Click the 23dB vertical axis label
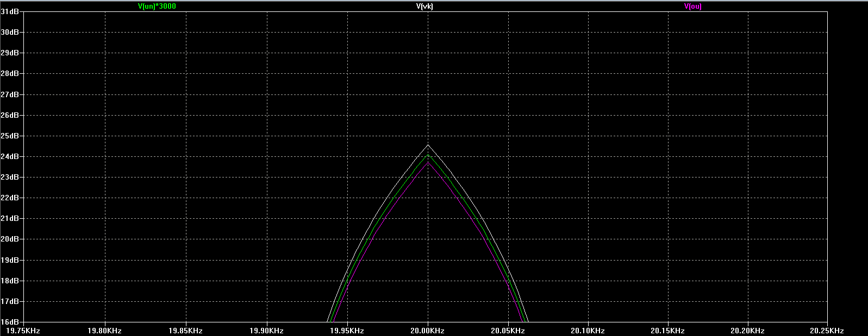Screen dimensions: 868x336 pos(10,177)
